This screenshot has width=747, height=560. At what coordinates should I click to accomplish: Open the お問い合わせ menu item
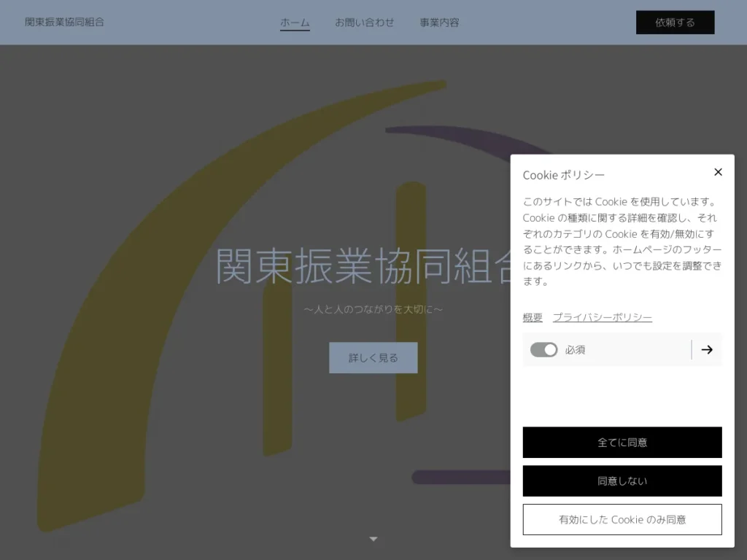click(365, 23)
